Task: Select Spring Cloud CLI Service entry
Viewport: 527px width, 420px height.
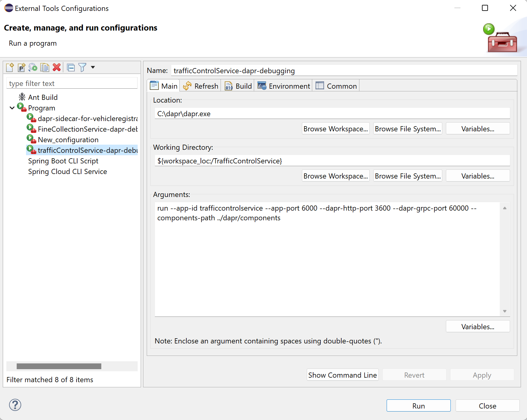Action: 67,172
